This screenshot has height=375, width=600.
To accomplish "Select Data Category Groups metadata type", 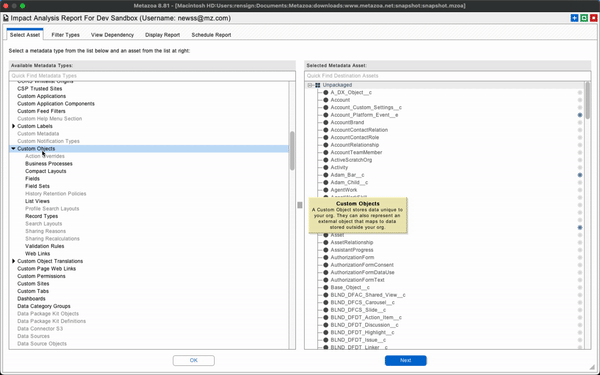I will coord(44,306).
